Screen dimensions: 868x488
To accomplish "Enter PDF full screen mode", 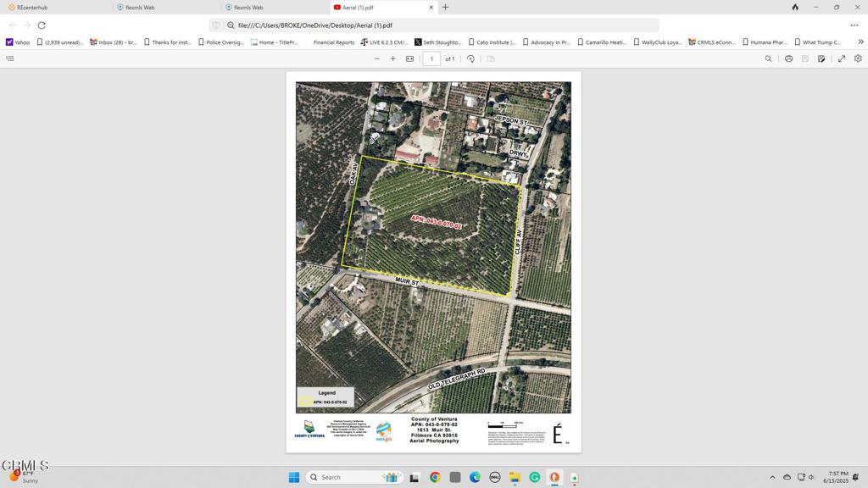I will tap(842, 58).
